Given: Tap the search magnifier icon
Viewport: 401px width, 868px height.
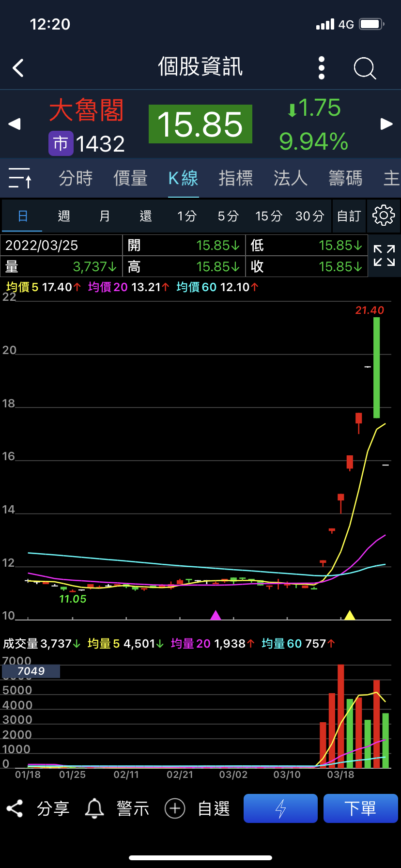Looking at the screenshot, I should (x=365, y=68).
